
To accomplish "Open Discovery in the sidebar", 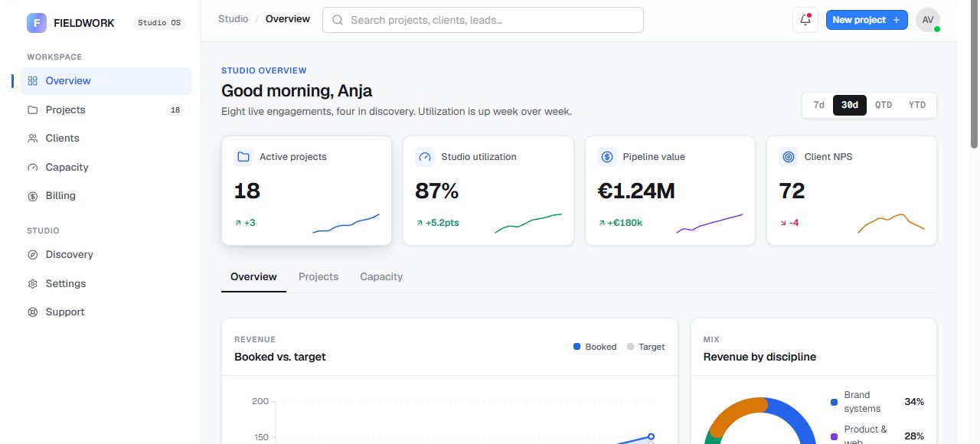I will (106, 255).
